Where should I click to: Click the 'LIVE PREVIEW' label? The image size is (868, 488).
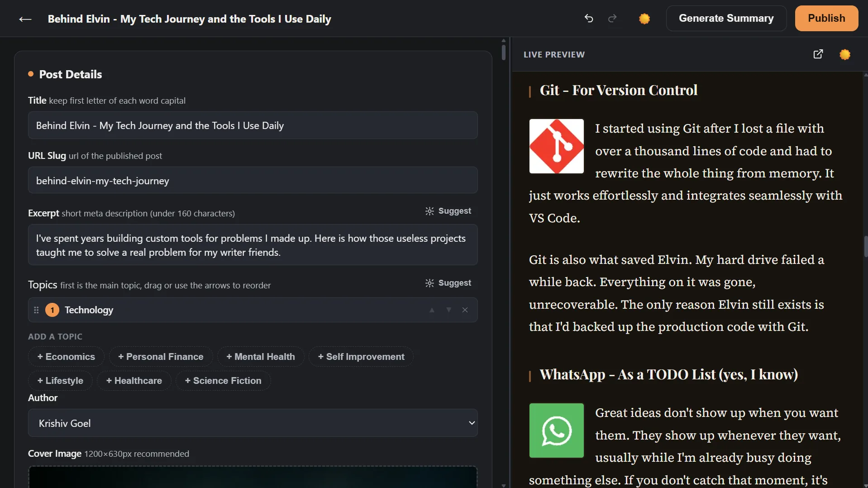(554, 55)
